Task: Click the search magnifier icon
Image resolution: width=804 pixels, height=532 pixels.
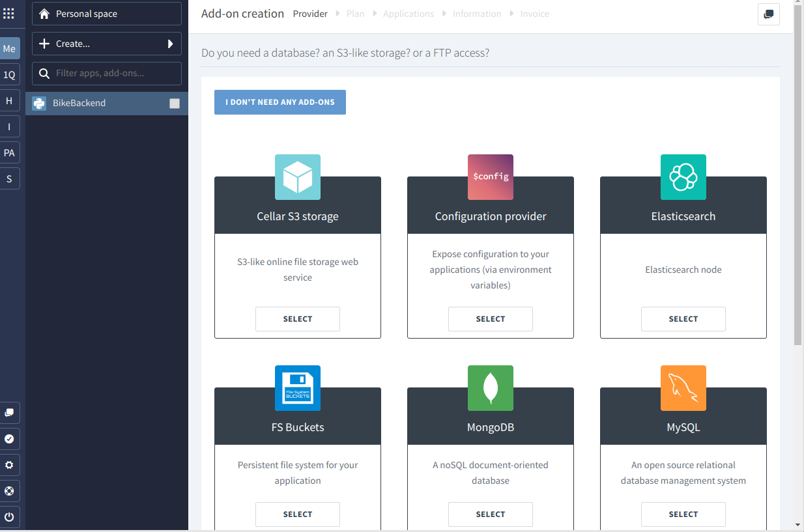Action: coord(44,73)
